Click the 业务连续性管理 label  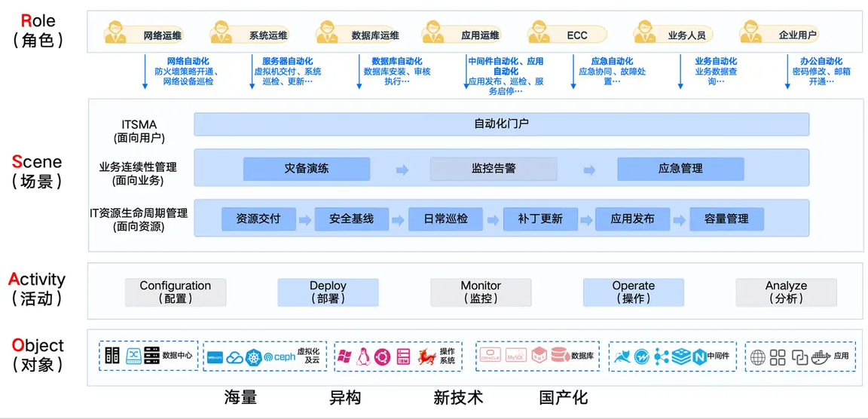pos(139,167)
